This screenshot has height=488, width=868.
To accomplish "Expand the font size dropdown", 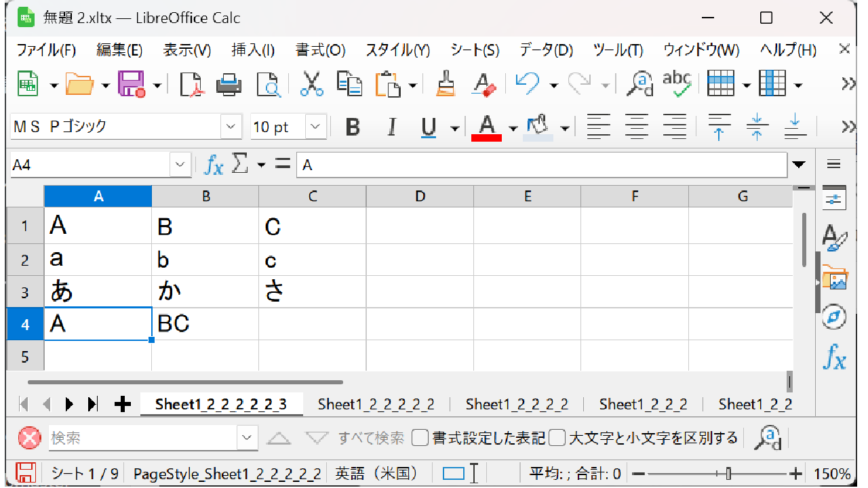I will click(x=315, y=127).
